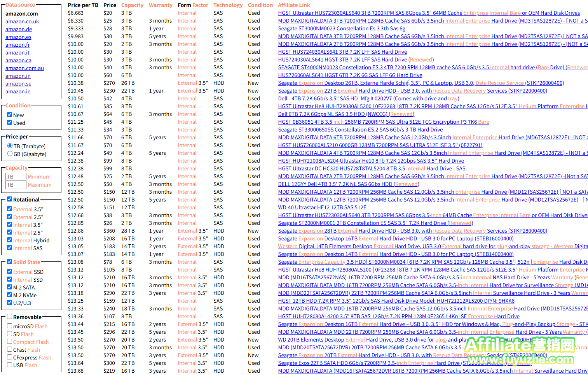This screenshot has width=588, height=375.
Task: Uncheck the Internal SAS checkbox
Action: coord(9,248)
